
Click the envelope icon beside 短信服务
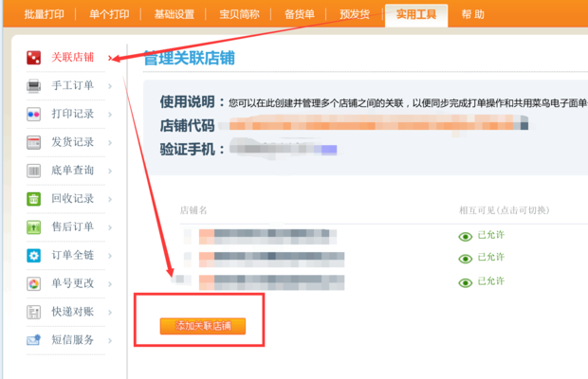point(34,340)
